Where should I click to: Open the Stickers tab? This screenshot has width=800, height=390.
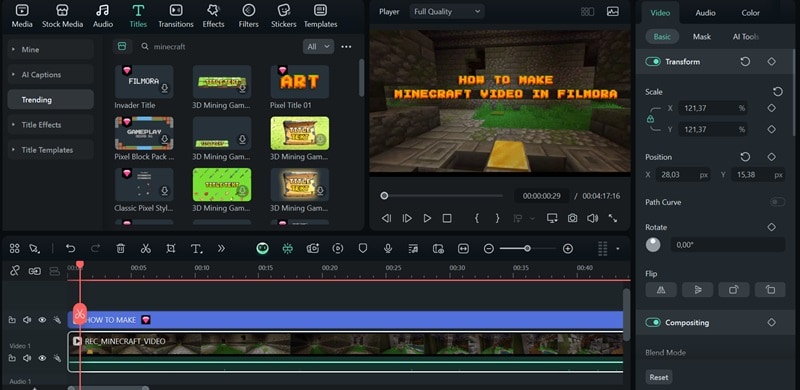point(284,16)
